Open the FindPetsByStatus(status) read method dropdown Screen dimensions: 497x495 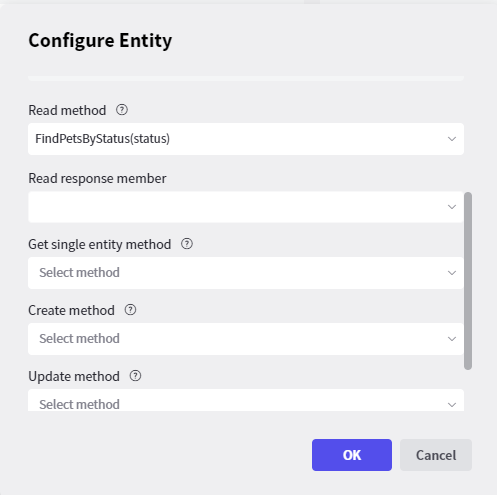[x=246, y=139]
